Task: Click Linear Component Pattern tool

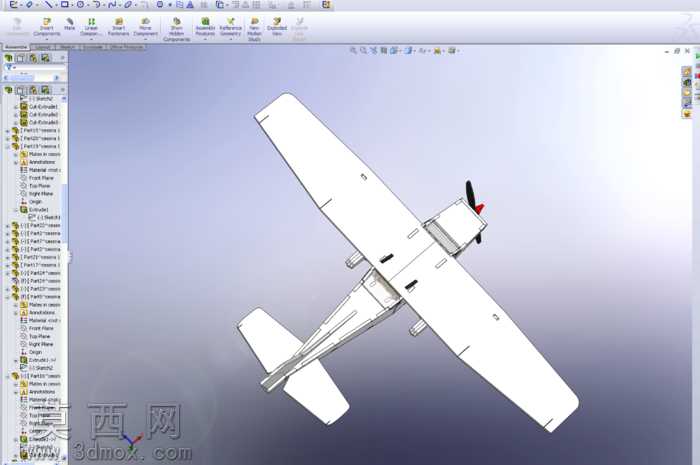Action: click(x=91, y=27)
